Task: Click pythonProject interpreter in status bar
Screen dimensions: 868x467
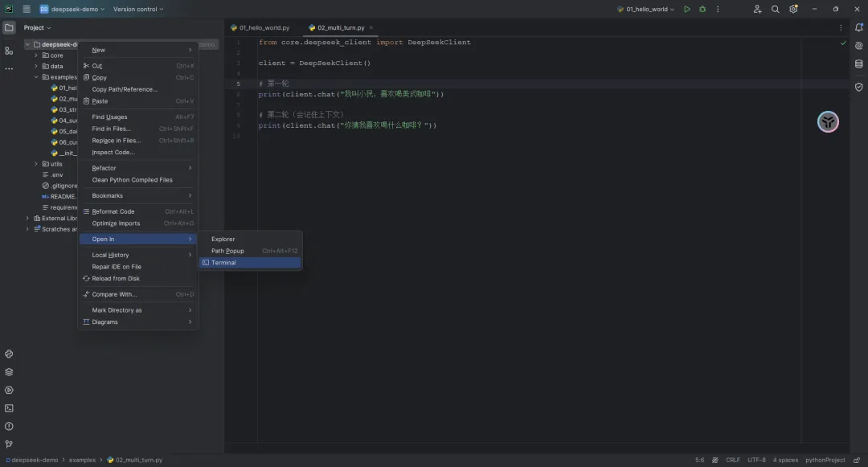Action: click(x=825, y=461)
